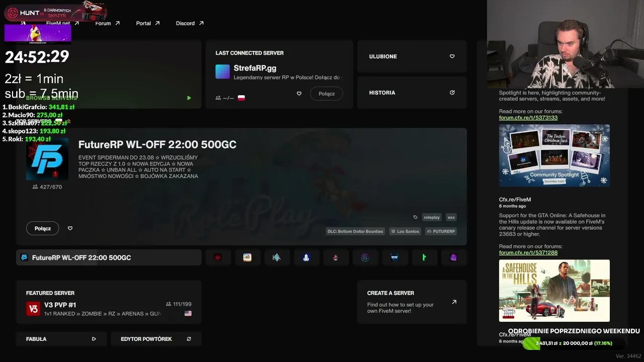Select the FutureRP WL-OFF tab in server carousel
This screenshot has width=644, height=362.
click(109, 257)
